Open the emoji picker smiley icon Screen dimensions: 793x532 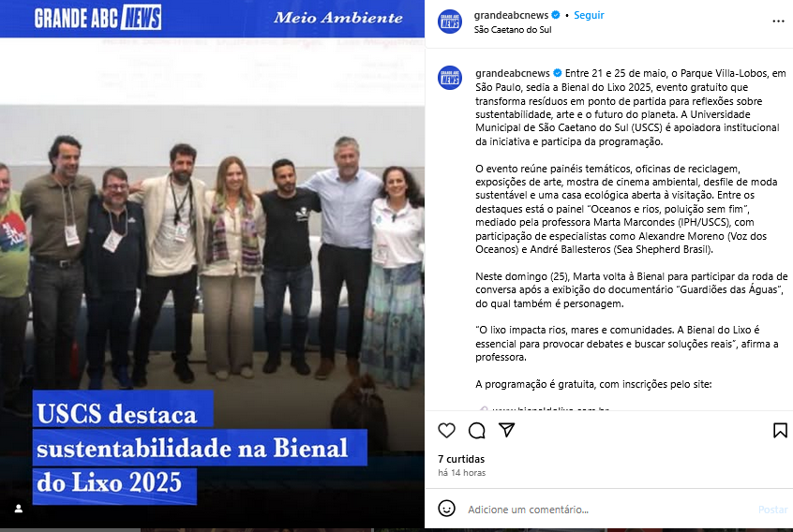point(446,509)
